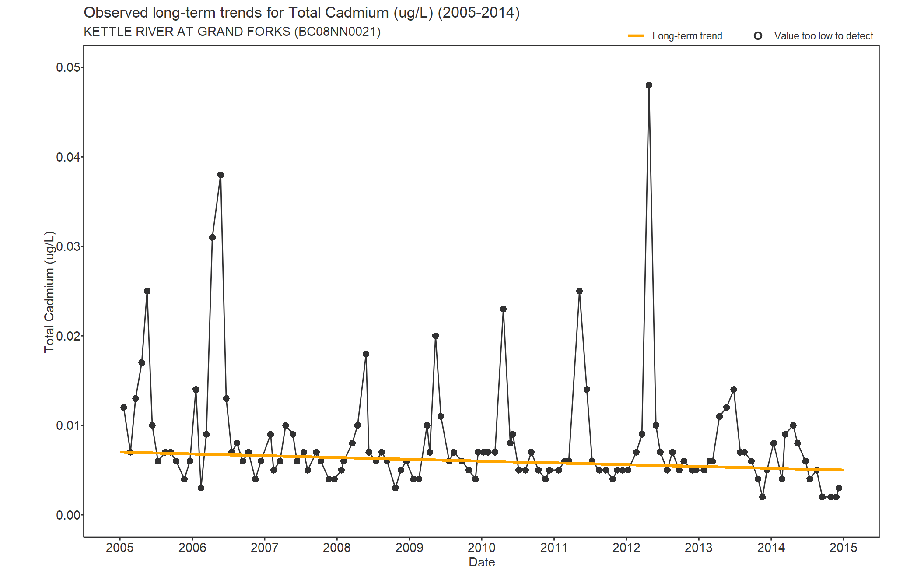The image size is (924, 573).
Task: Click the Date x-axis title
Action: [x=482, y=562]
